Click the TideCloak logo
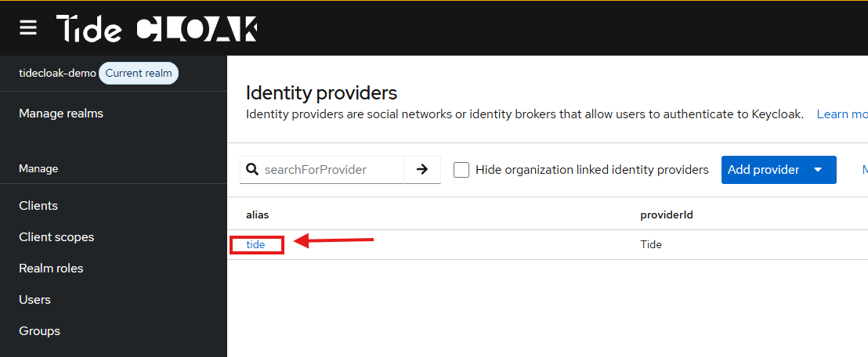 (x=157, y=29)
